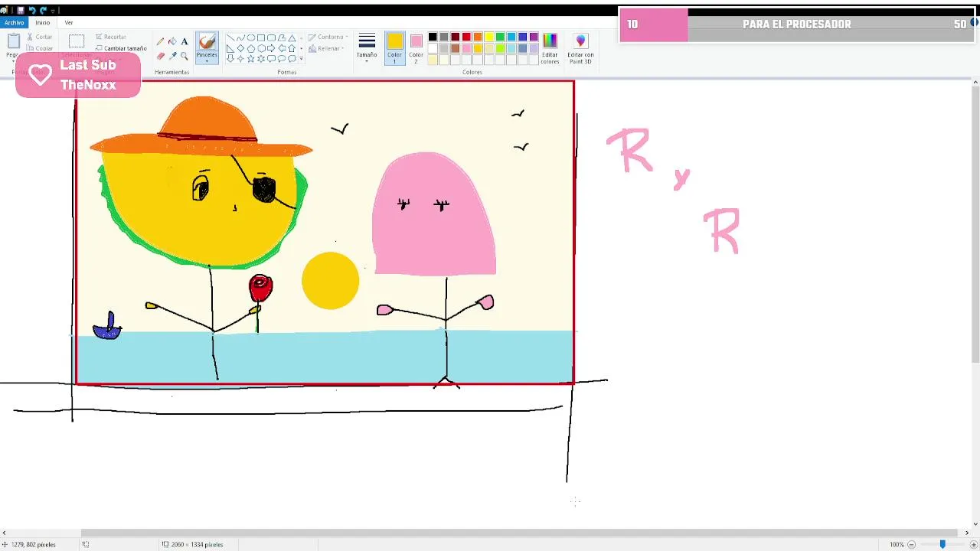Open the Tamaño line size dropdown

coord(367,47)
